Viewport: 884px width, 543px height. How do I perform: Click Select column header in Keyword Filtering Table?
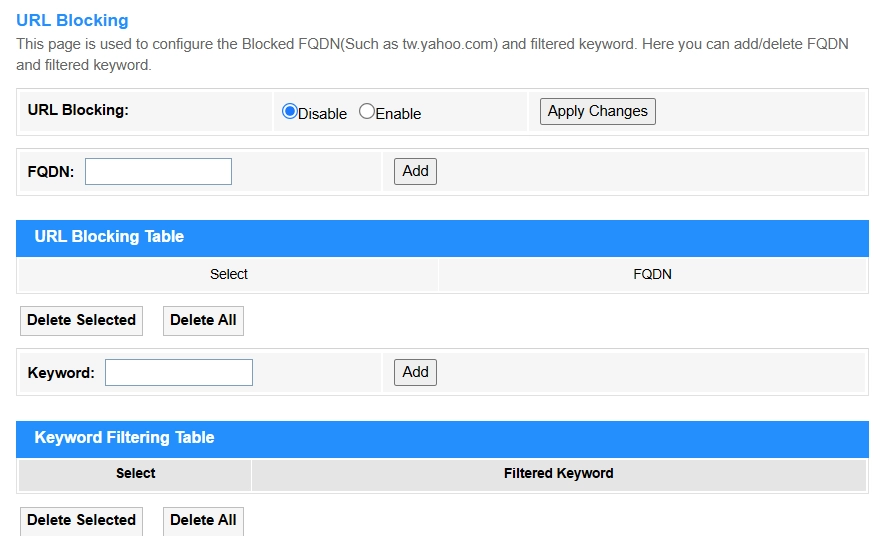point(135,473)
